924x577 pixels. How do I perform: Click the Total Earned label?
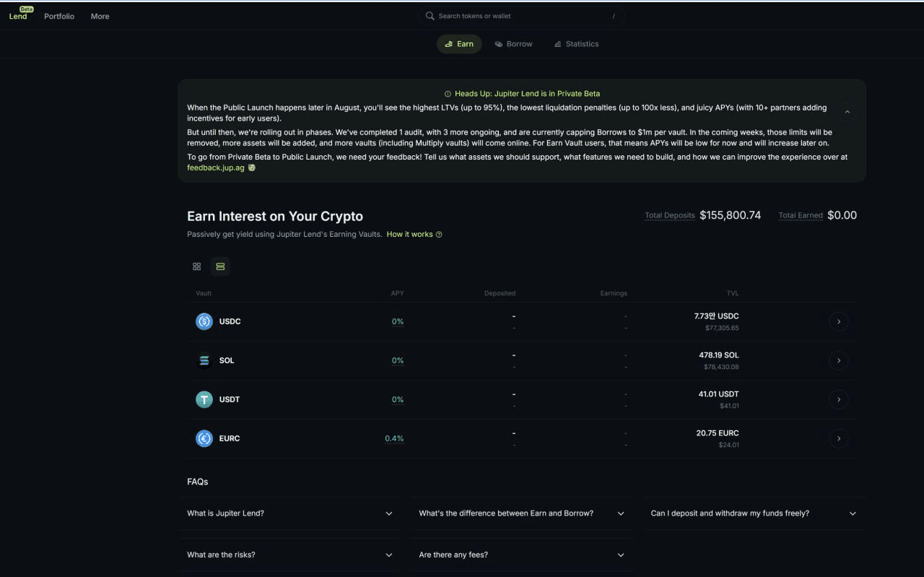801,215
